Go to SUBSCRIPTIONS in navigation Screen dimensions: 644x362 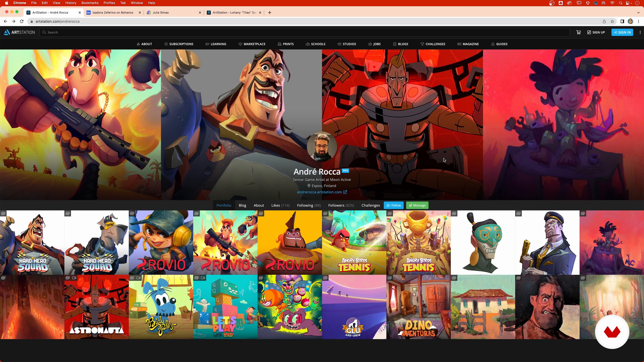179,44
